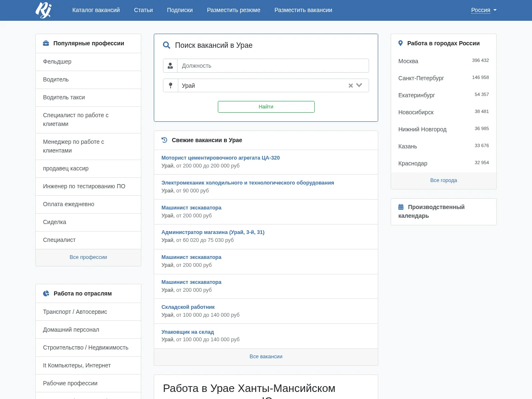The width and height of the screenshot is (532, 399).
Task: Open Все профессии link
Action: (88, 257)
